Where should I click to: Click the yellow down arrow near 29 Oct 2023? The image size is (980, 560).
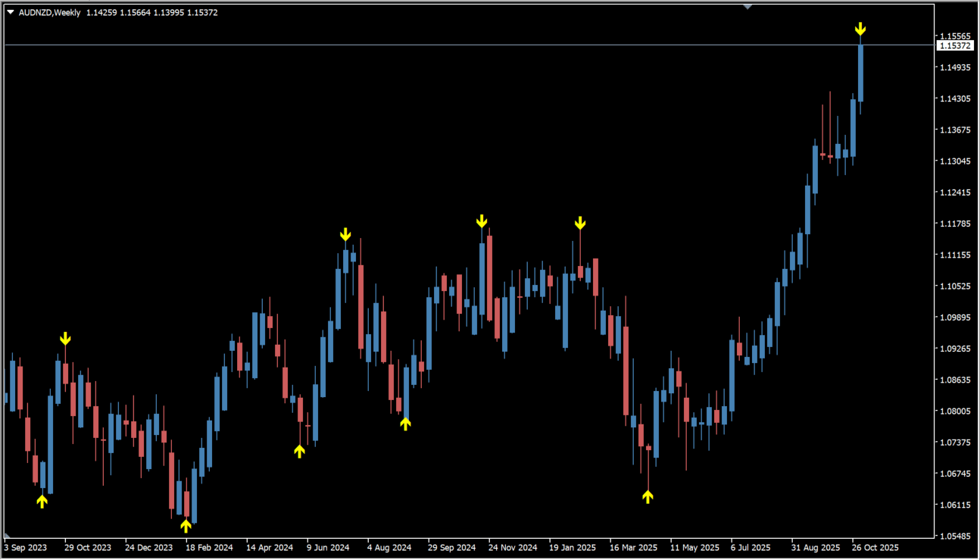65,338
